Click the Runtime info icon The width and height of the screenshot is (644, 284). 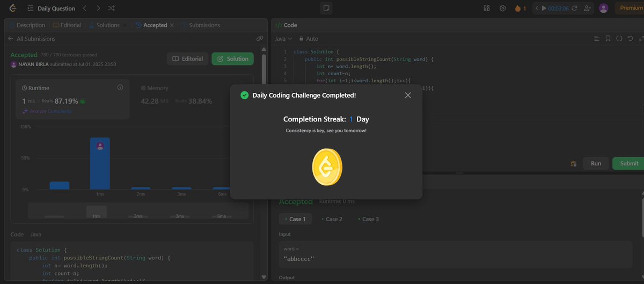120,88
